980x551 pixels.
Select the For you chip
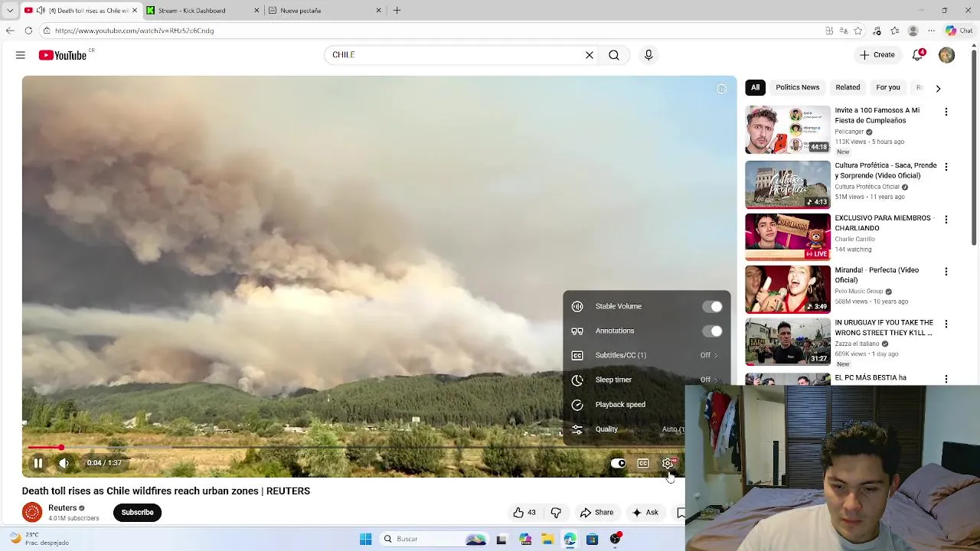pos(888,87)
